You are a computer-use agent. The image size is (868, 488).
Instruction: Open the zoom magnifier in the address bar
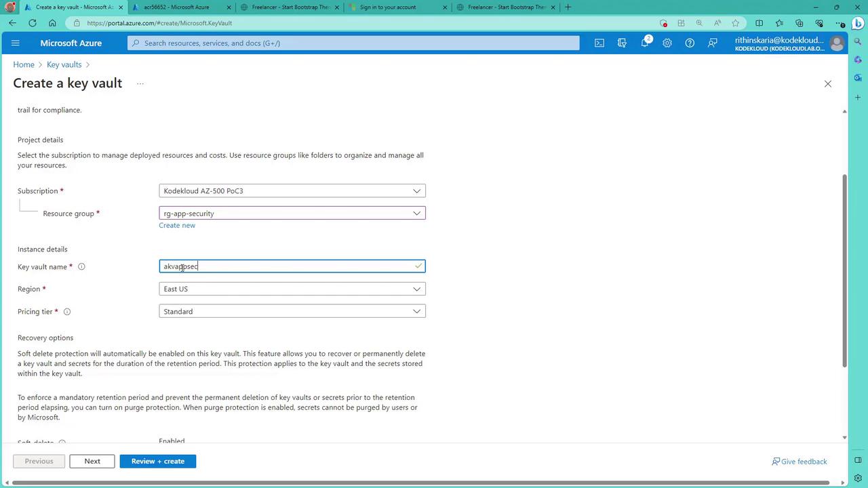(699, 23)
